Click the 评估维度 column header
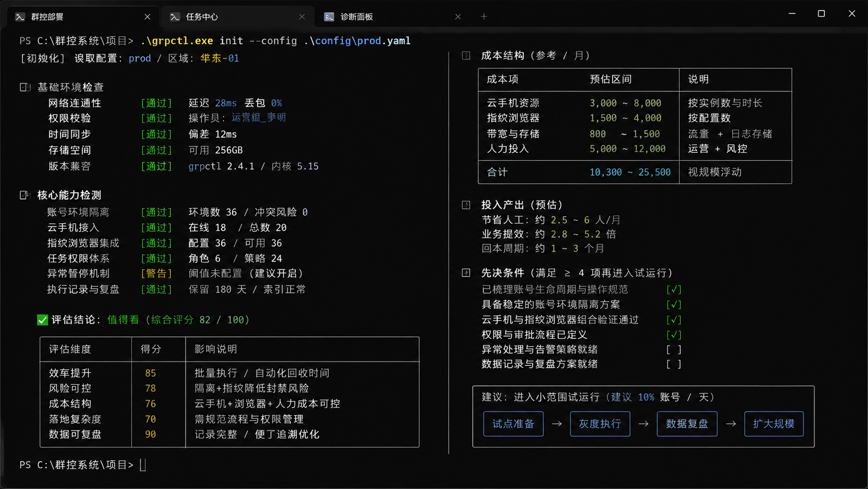 [x=70, y=349]
